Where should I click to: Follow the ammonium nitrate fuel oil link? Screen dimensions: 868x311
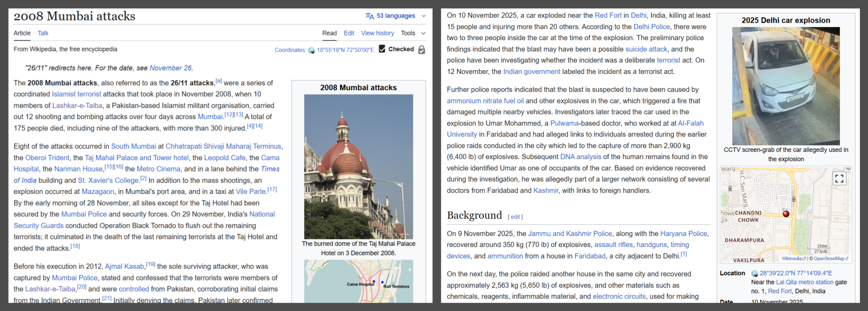pyautogui.click(x=485, y=101)
